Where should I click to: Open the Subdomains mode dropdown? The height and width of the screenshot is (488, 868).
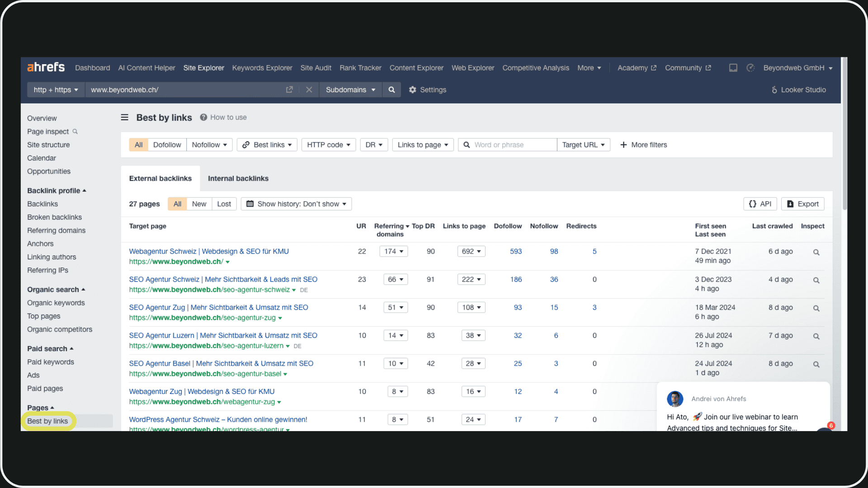pos(350,89)
